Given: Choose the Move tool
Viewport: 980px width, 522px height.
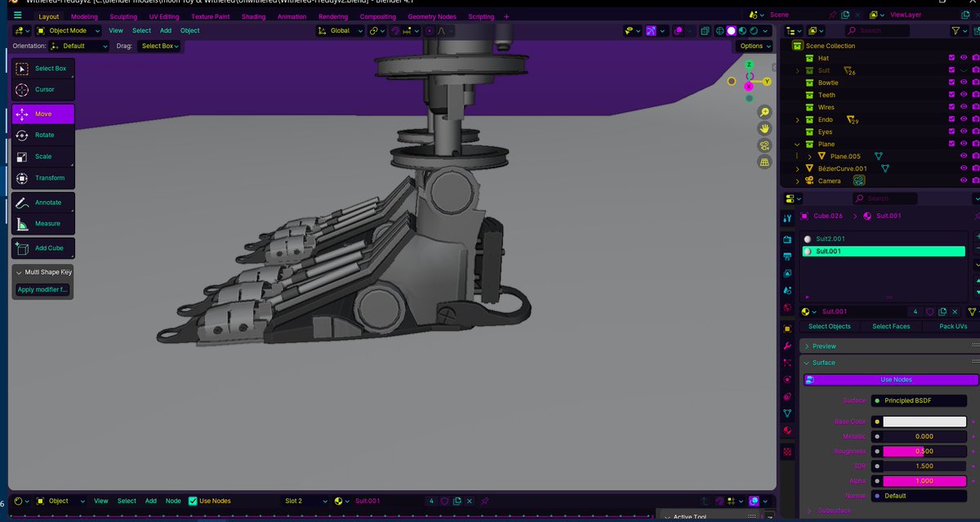Looking at the screenshot, I should click(x=43, y=114).
